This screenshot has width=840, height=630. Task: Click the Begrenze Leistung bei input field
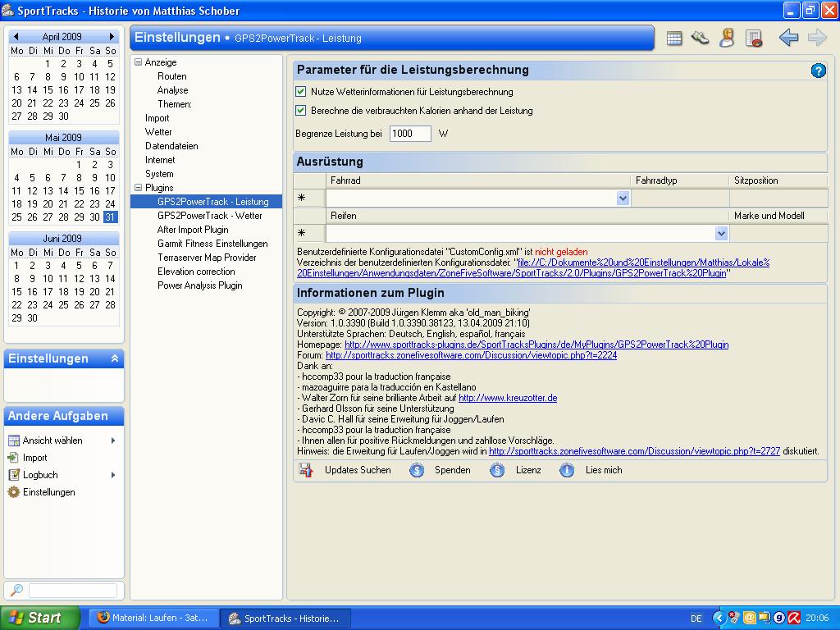tap(410, 133)
